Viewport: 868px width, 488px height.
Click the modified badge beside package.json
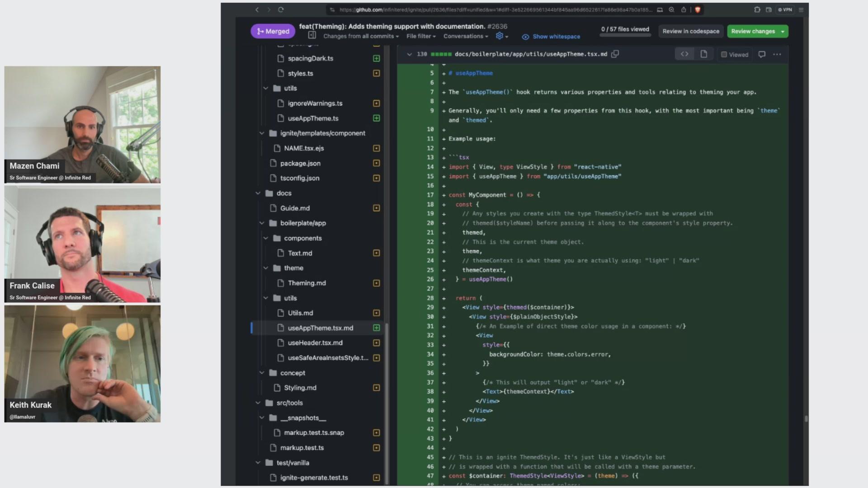[376, 163]
